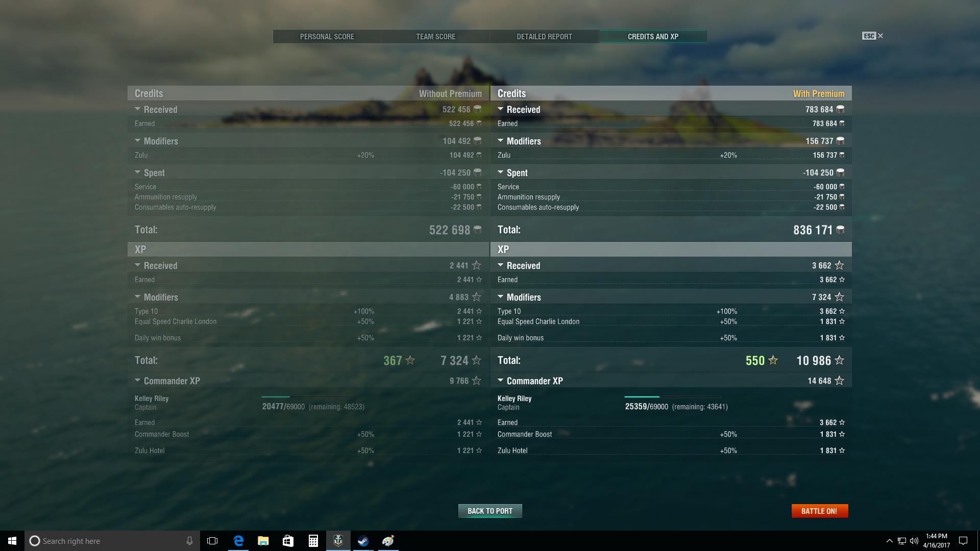Click Consumables auto-resupply in the Without Premium column
Image resolution: width=980 pixels, height=551 pixels.
pos(175,207)
